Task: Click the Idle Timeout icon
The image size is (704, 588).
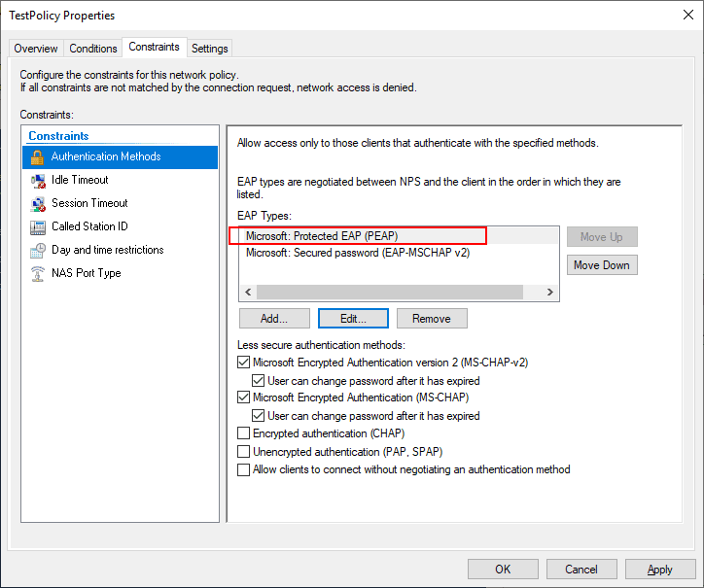Action: pos(38,180)
